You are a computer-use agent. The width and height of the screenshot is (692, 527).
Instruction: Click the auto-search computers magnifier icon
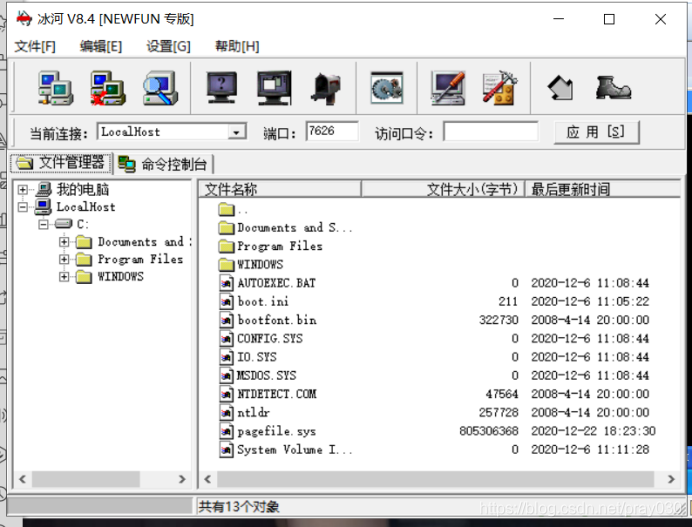(x=161, y=88)
